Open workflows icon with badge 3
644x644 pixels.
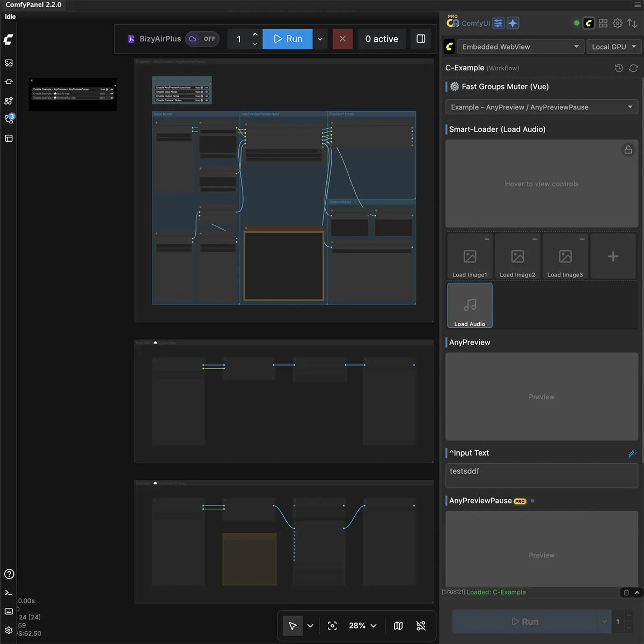[9, 119]
